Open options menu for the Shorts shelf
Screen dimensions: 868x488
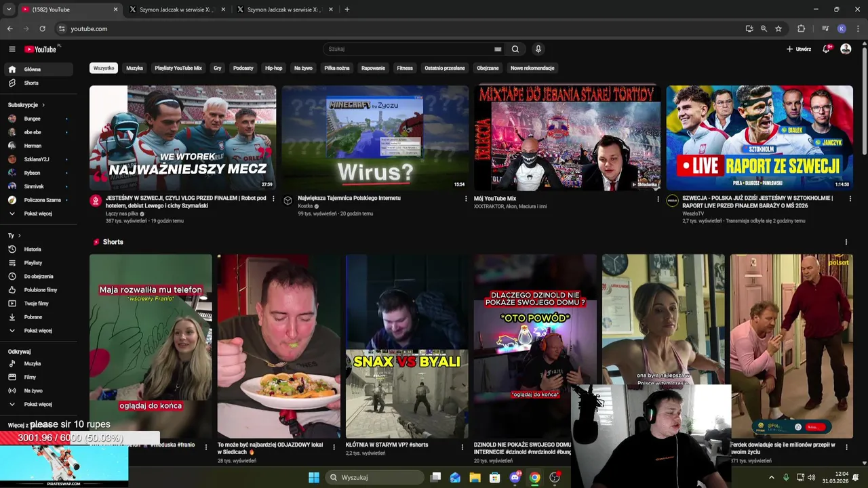846,242
